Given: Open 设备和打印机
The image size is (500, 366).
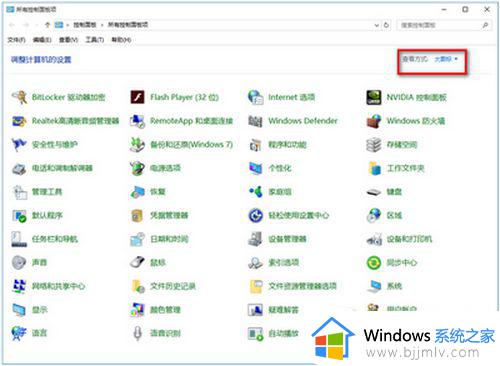Looking at the screenshot, I should [399, 239].
